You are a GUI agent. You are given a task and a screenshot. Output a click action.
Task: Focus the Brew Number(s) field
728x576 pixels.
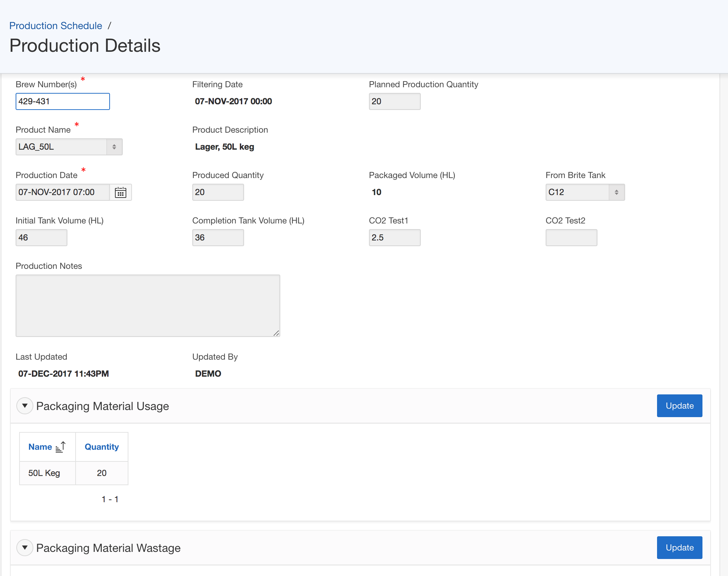pos(63,101)
